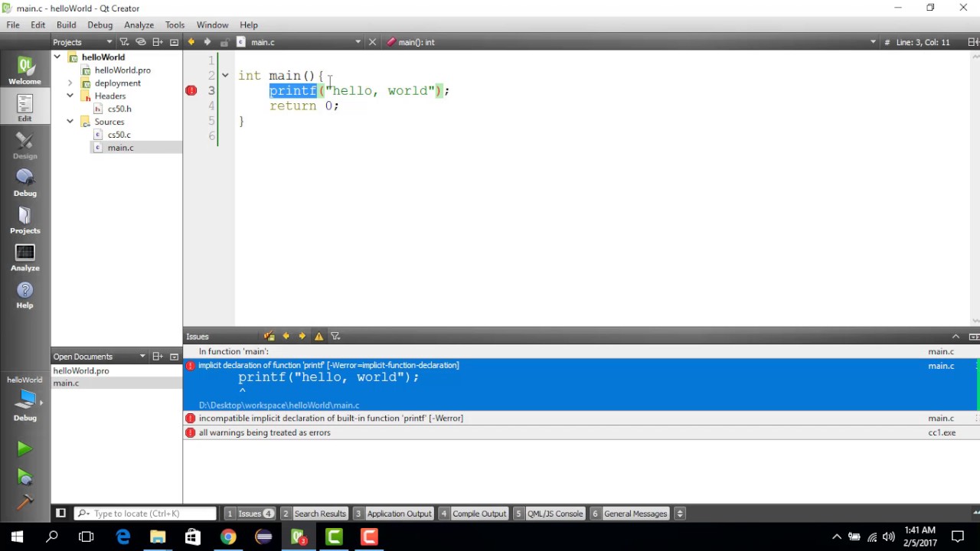Open Issues category filter

pos(335,336)
